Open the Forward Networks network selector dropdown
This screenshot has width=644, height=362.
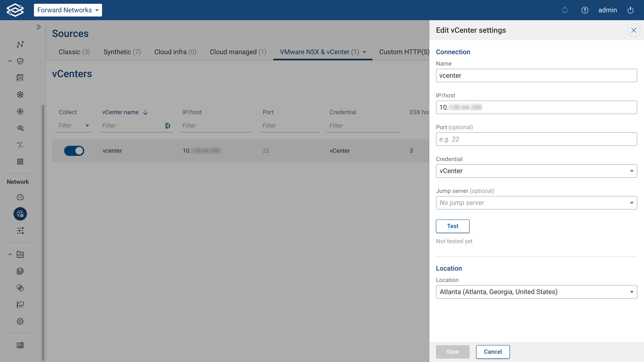coord(68,10)
